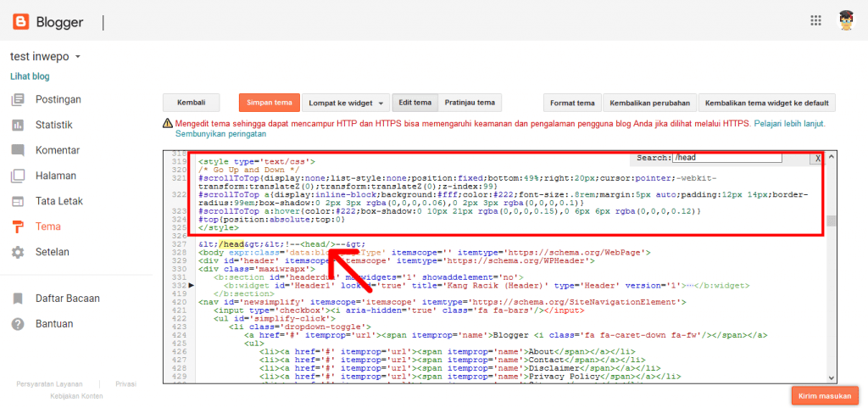The width and height of the screenshot is (868, 408).
Task: Click the Statistik chart icon
Action: click(18, 125)
